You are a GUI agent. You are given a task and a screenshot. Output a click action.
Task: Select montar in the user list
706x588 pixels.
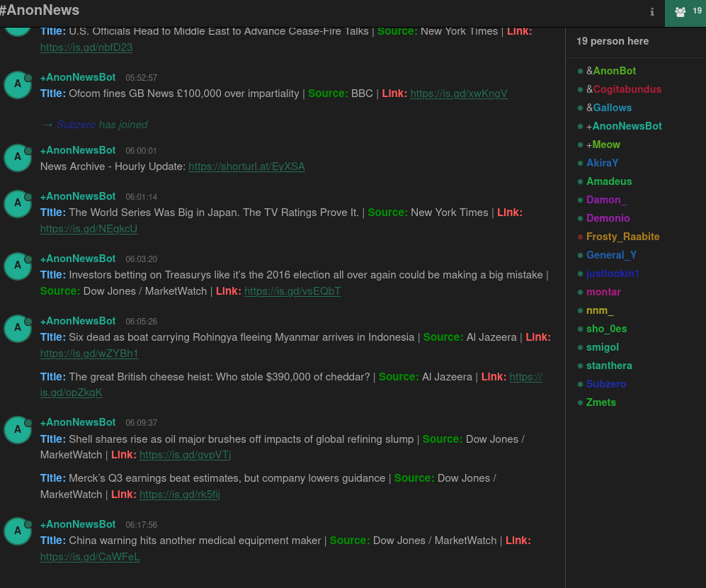[x=603, y=292]
